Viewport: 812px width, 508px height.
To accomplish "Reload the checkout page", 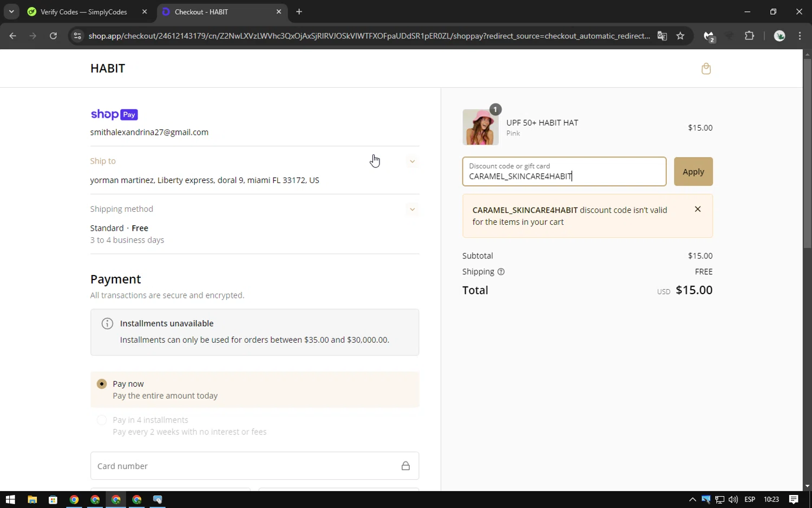I will (53, 36).
